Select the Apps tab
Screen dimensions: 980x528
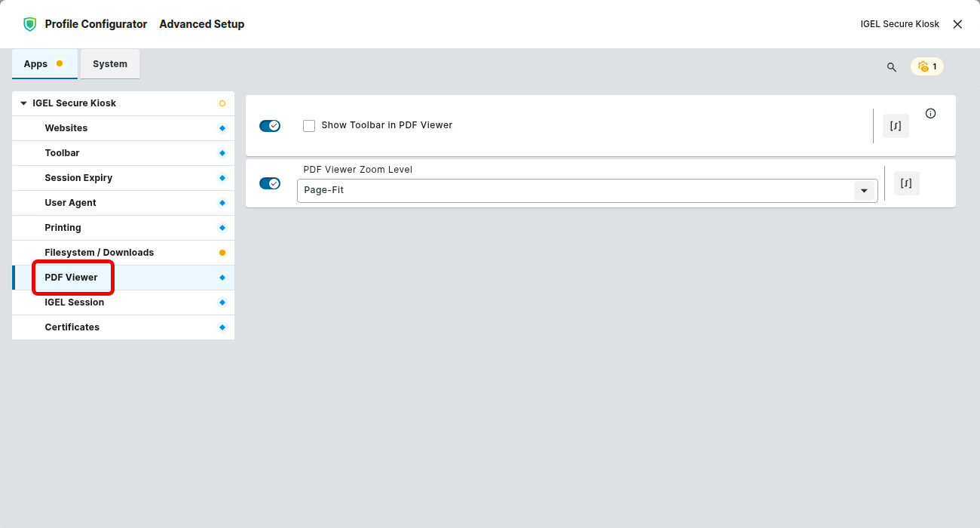[36, 64]
